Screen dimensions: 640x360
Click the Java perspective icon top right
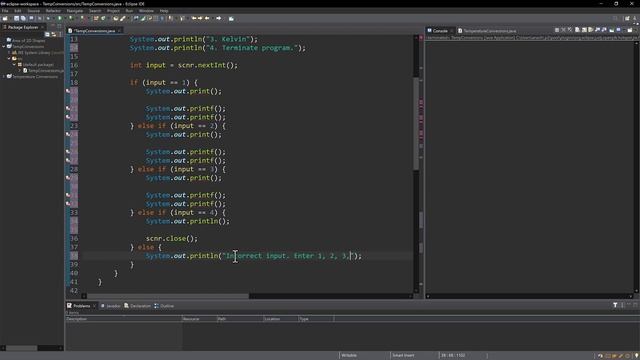(635, 18)
